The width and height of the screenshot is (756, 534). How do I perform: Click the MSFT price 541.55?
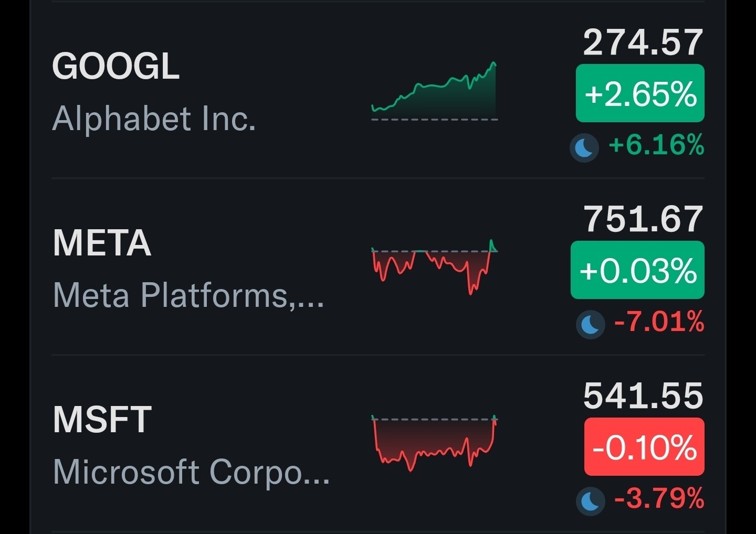(643, 396)
